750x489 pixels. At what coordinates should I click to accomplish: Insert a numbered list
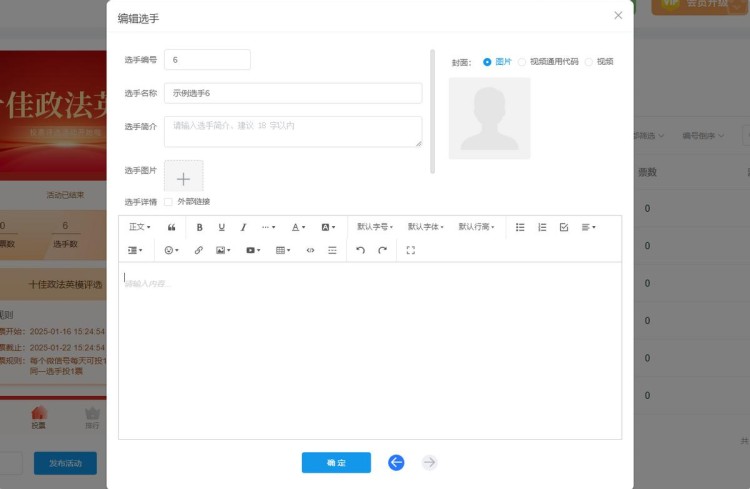(542, 227)
